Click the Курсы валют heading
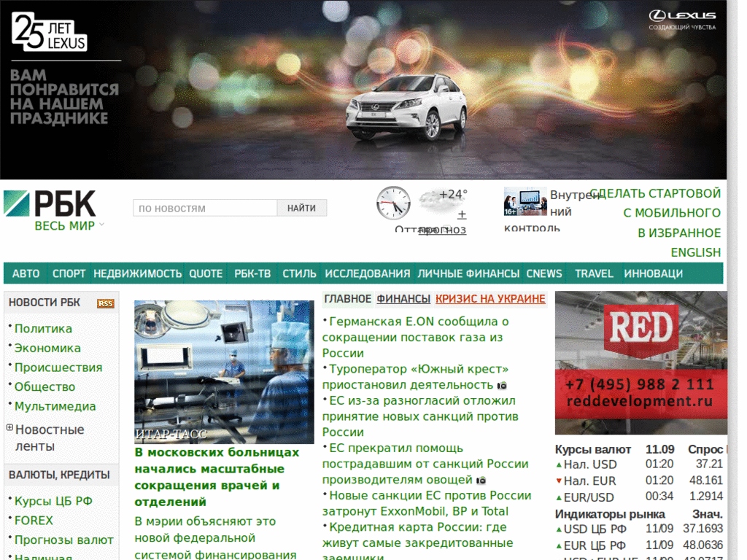The height and width of the screenshot is (560, 747). click(593, 449)
